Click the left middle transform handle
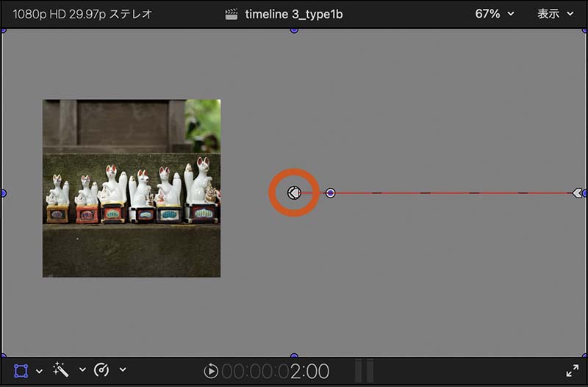Image resolution: width=588 pixels, height=387 pixels. click(3, 193)
